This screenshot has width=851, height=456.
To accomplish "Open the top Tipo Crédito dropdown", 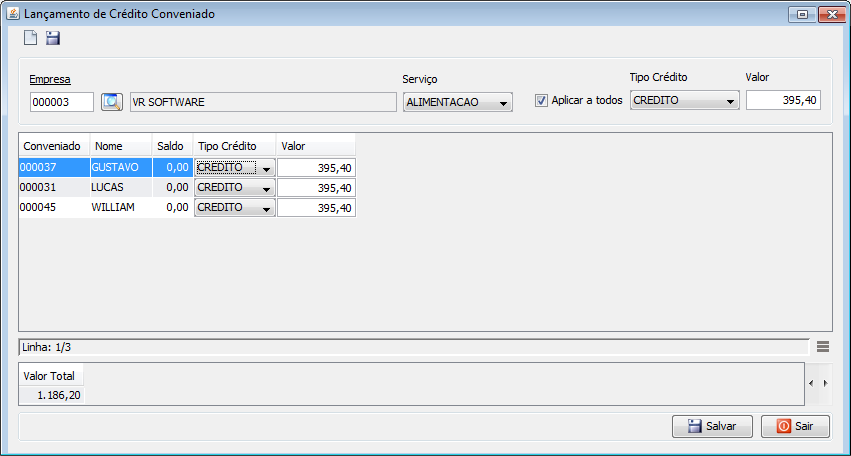I will 684,100.
